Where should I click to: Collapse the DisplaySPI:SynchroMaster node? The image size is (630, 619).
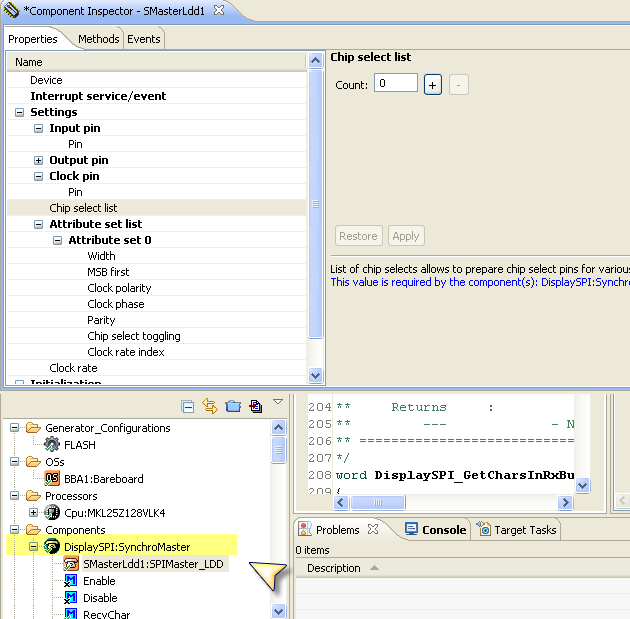click(33, 546)
